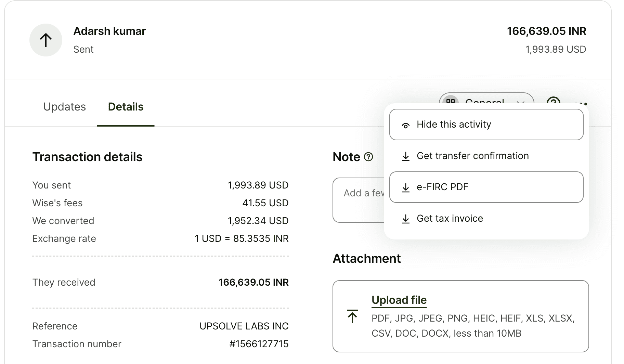Select Get tax invoice
Image resolution: width=624 pixels, height=364 pixels.
[x=486, y=219]
